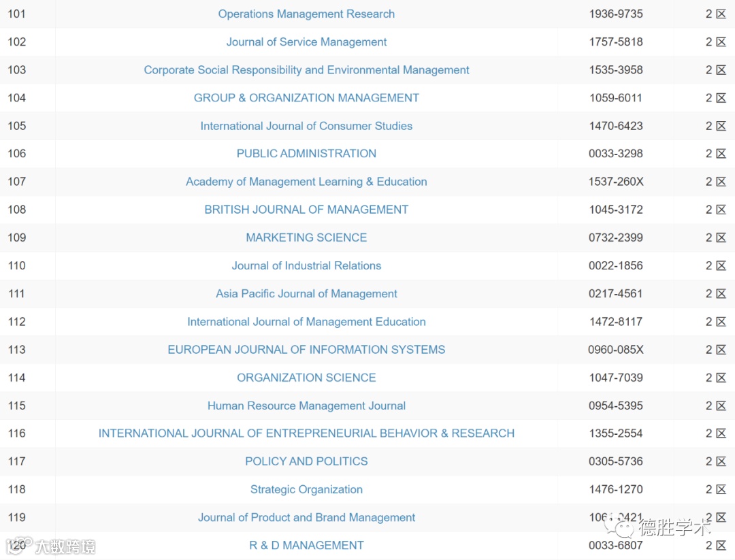Select ISSN 0217-4561 cell
This screenshot has width=735, height=560.
click(x=615, y=294)
